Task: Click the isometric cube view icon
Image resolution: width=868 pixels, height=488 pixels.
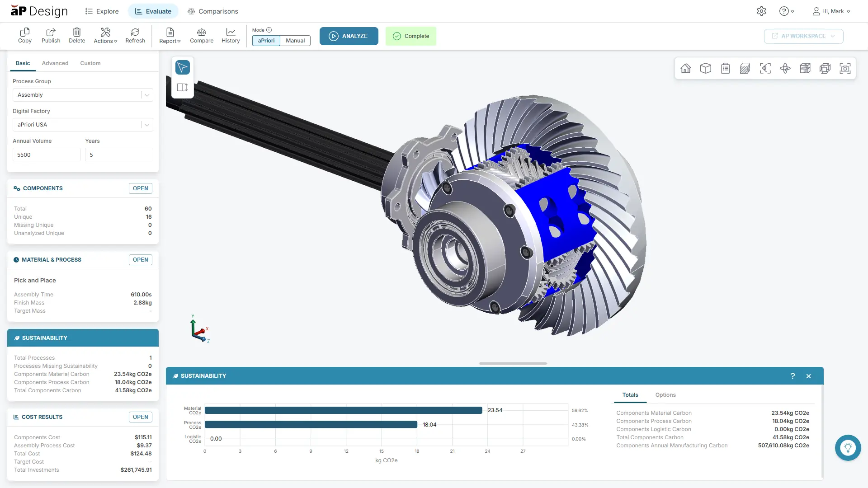Action: click(706, 68)
